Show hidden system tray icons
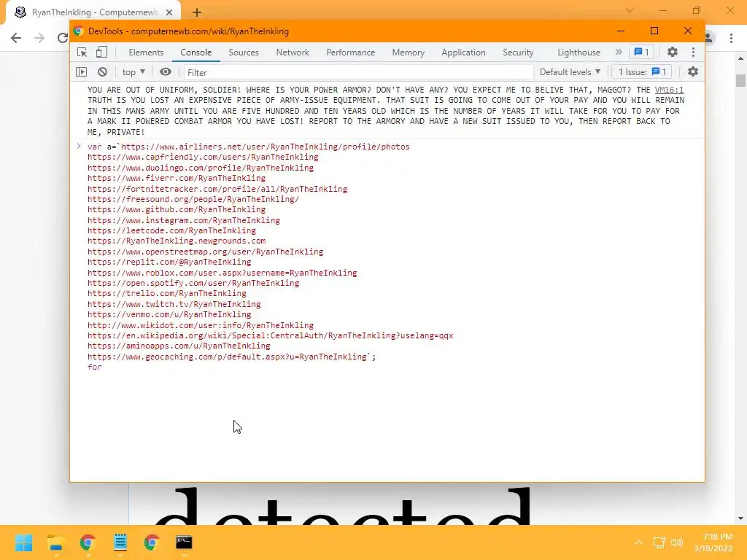This screenshot has height=560, width=747. pos(639,542)
